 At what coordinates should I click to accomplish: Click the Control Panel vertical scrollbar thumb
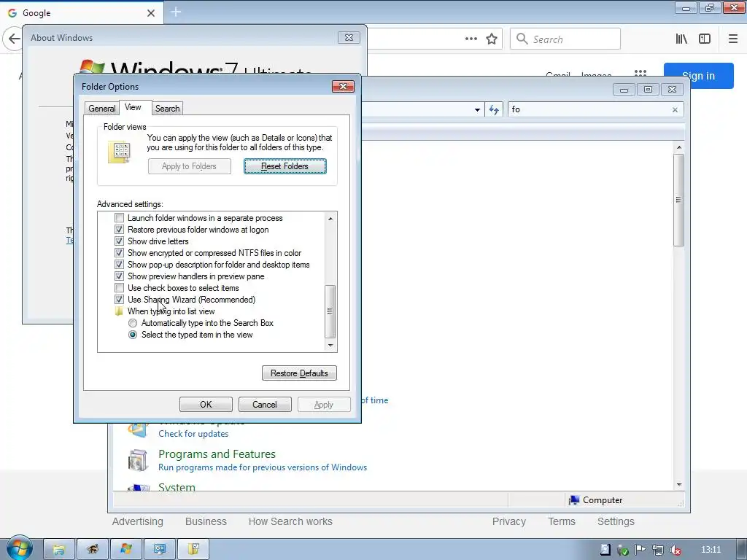[x=679, y=200]
